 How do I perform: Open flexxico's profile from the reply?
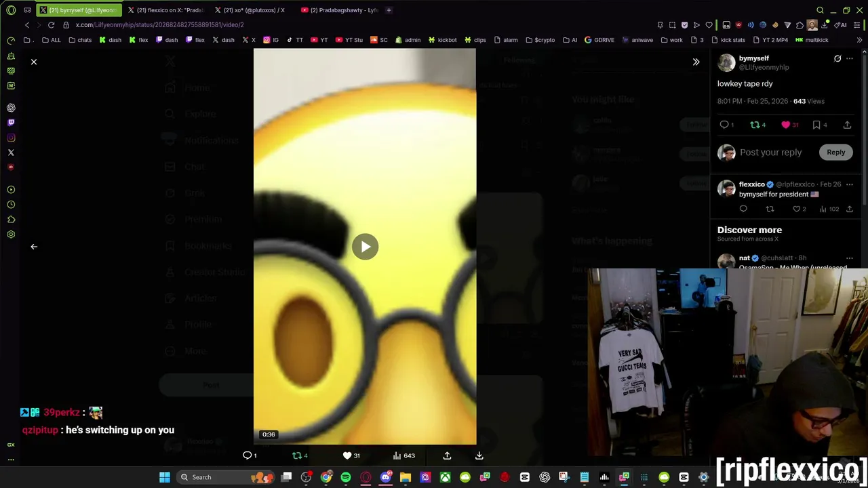(751, 184)
